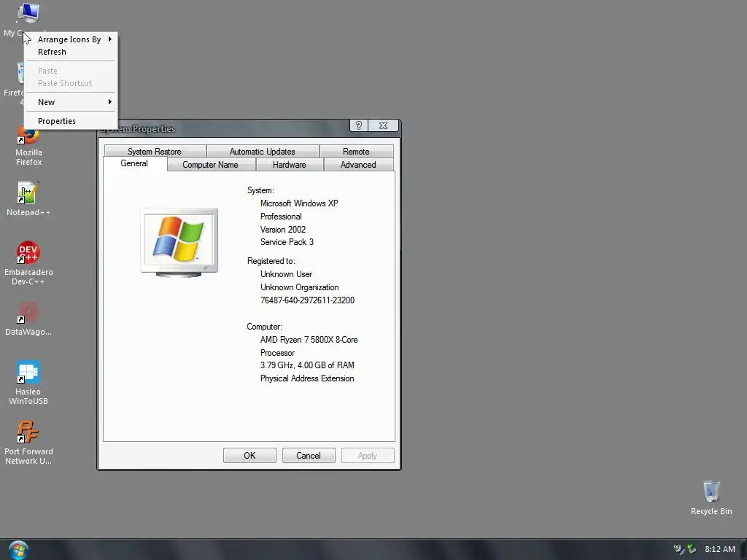Choose Refresh from the context menu
Screen dimensions: 747x560
click(x=71, y=52)
